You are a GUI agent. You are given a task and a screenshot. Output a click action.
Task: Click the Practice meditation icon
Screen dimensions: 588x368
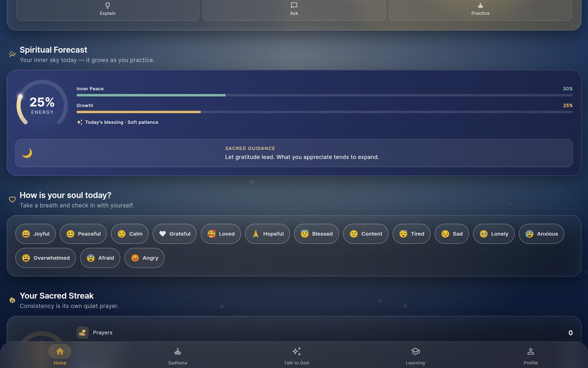pos(480,5)
